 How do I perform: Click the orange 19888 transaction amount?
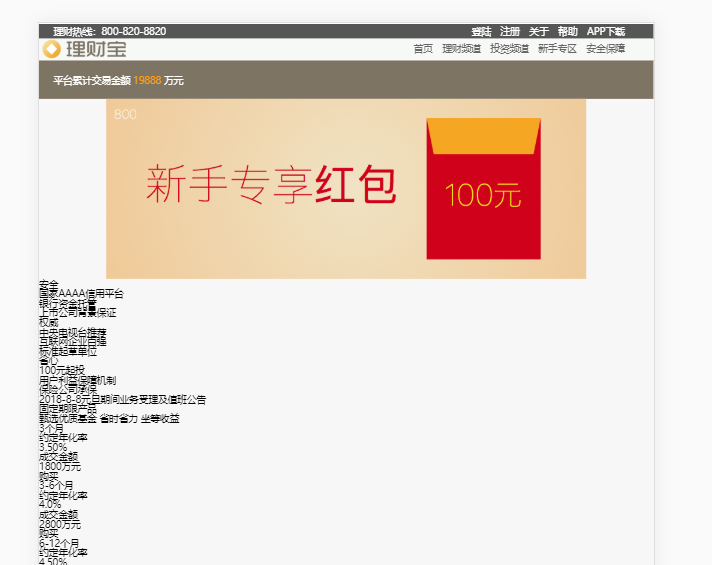pyautogui.click(x=147, y=80)
